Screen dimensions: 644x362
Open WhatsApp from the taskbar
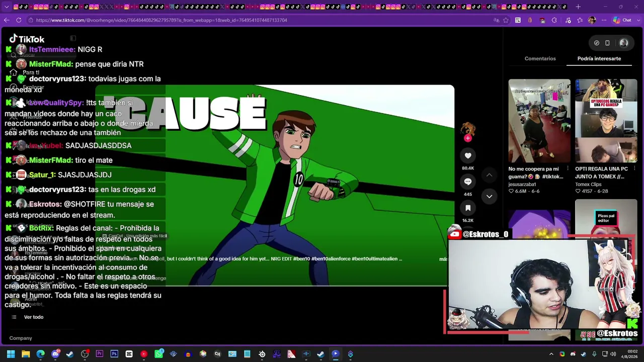coord(158,354)
